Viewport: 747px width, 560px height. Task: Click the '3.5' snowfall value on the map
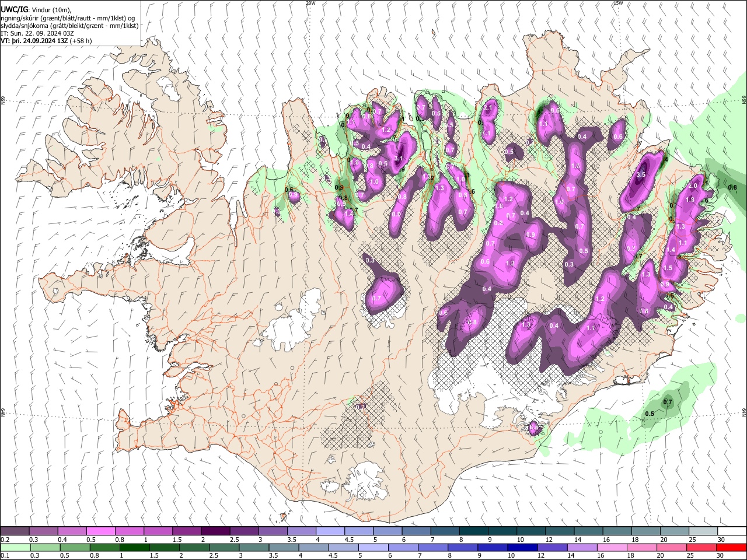coord(641,174)
